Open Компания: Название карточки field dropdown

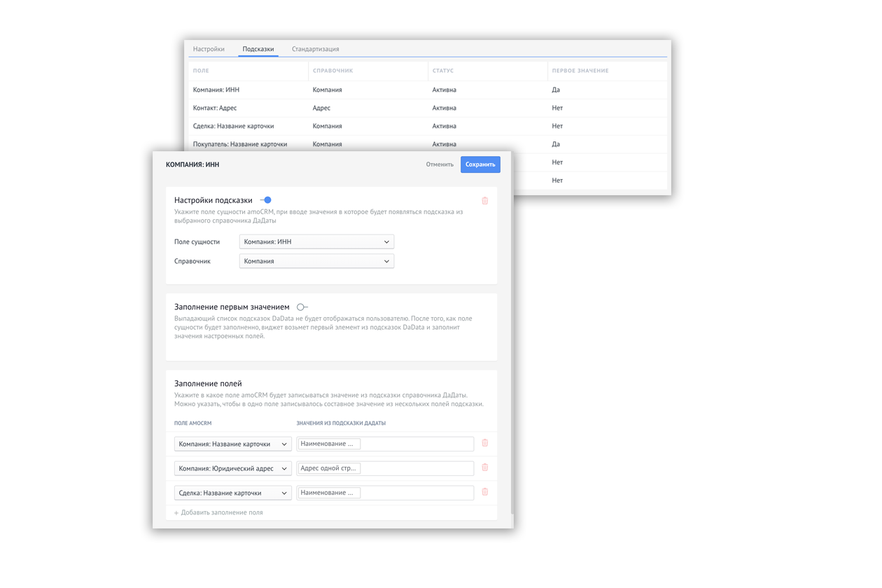[232, 444]
